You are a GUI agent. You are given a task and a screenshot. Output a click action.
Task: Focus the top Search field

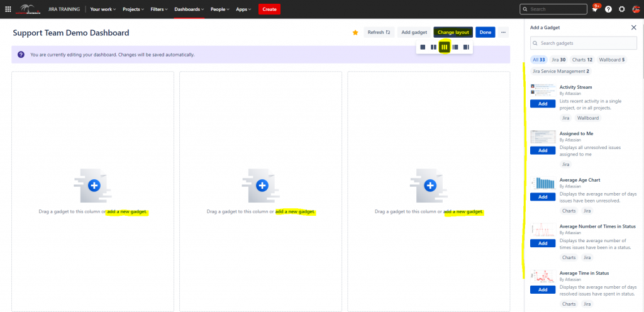[x=553, y=9]
